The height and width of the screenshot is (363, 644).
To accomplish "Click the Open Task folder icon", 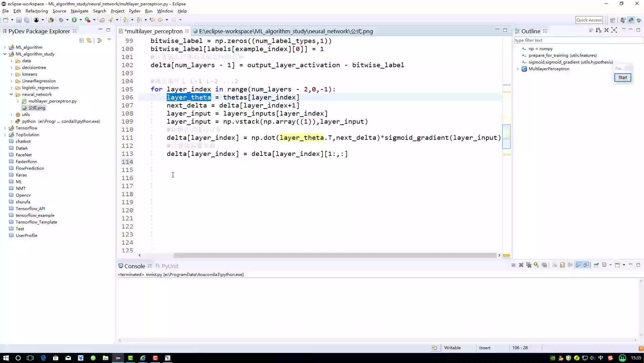I will [102, 20].
